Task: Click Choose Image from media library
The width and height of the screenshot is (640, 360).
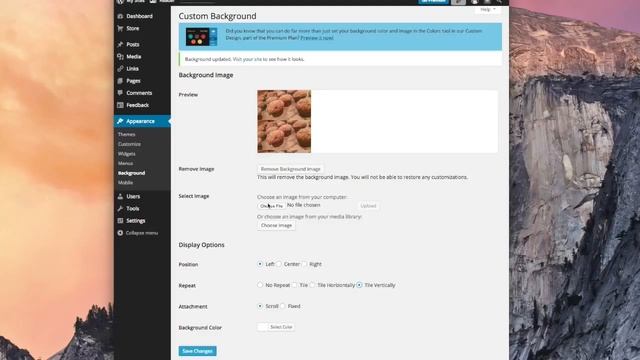Action: point(276,225)
